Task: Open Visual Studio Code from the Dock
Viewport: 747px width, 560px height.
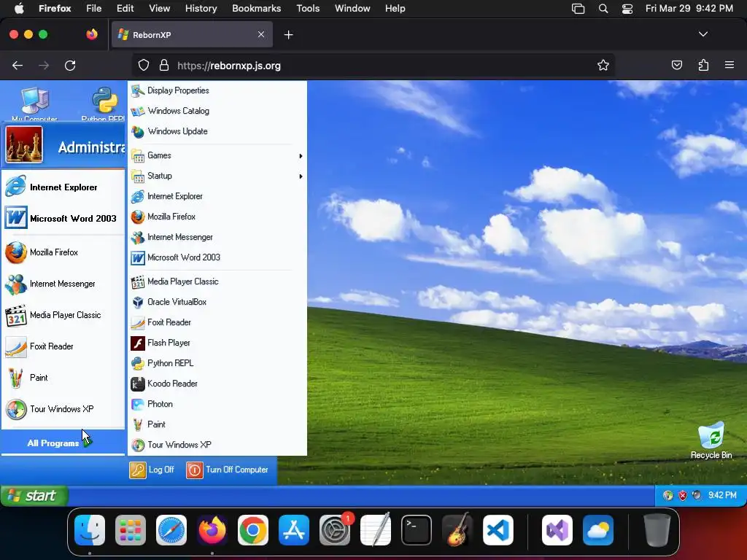Action: click(498, 530)
